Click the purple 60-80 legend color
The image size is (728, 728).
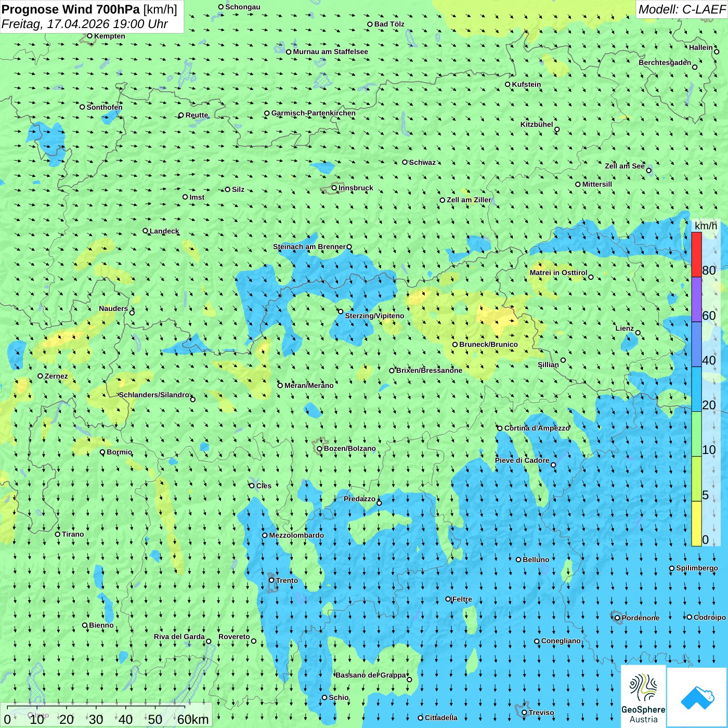point(696,300)
